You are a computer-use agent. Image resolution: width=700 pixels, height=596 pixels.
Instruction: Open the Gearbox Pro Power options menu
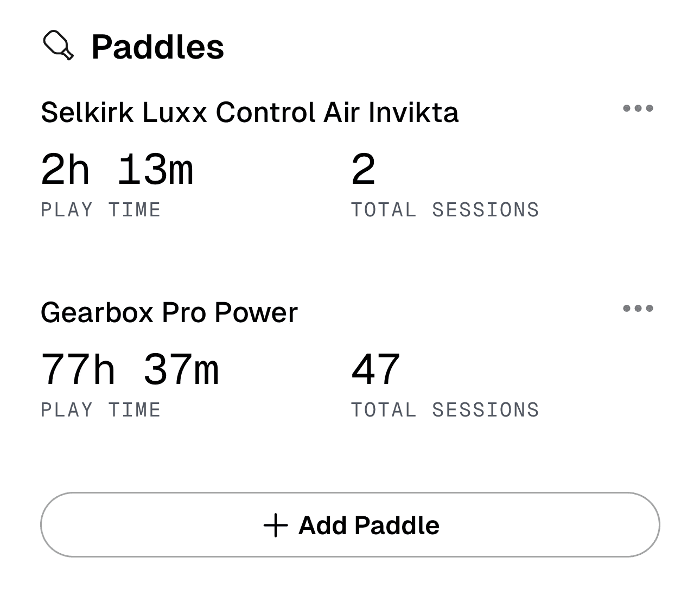(638, 309)
